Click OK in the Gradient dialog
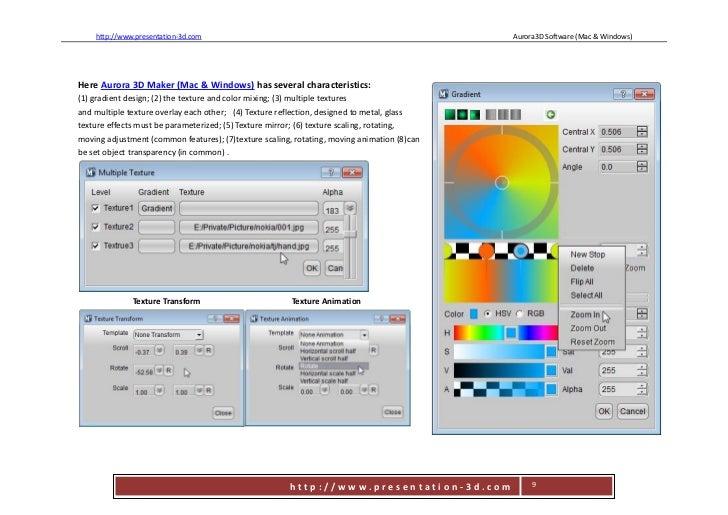Viewport: 728px width, 515px height. [604, 411]
